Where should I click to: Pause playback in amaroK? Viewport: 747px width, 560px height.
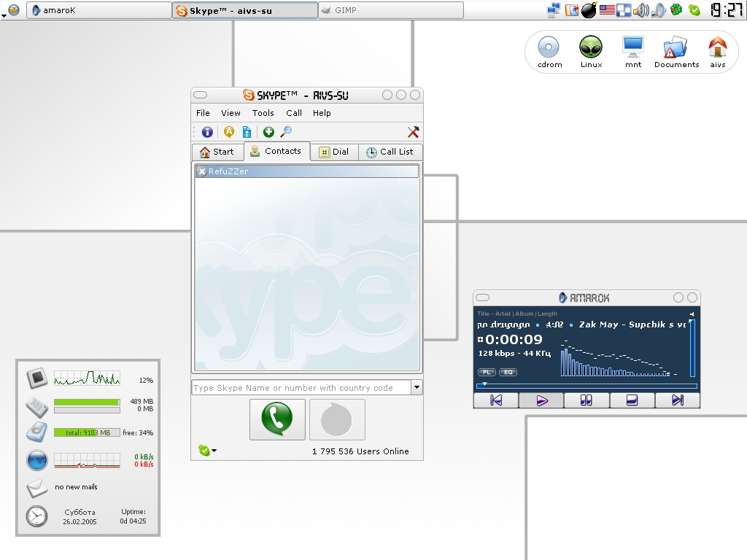587,400
